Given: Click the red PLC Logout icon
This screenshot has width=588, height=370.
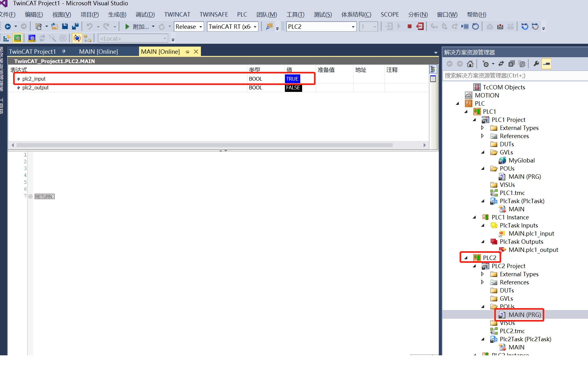Looking at the screenshot, I should tap(420, 27).
